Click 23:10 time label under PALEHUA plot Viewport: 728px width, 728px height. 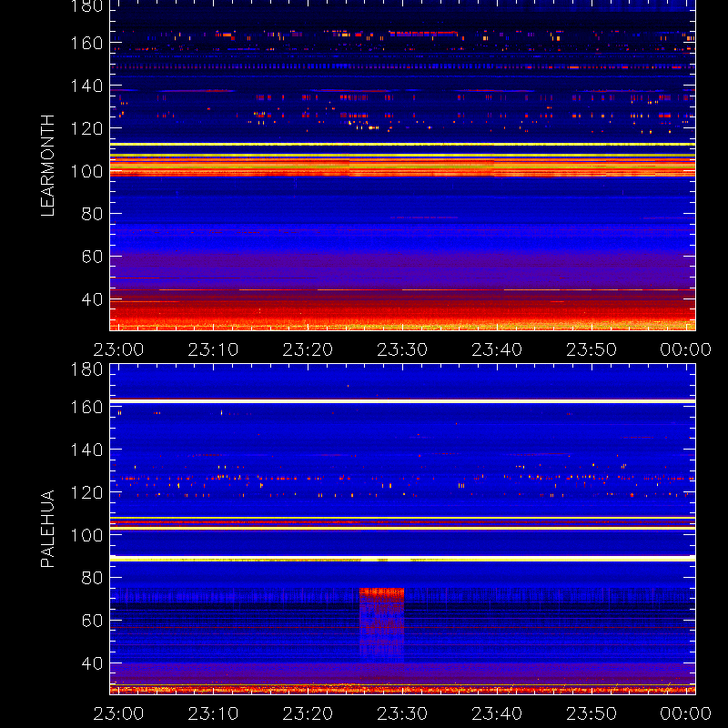click(x=213, y=713)
